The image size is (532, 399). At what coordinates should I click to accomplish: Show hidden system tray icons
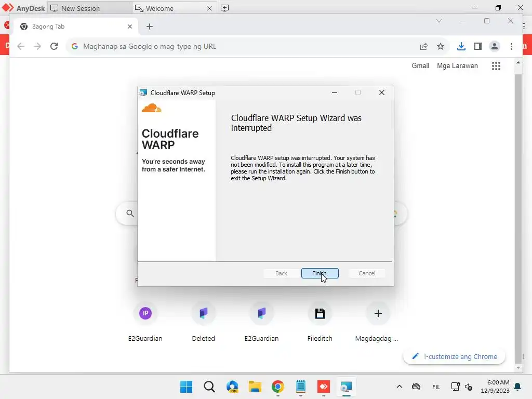point(400,387)
